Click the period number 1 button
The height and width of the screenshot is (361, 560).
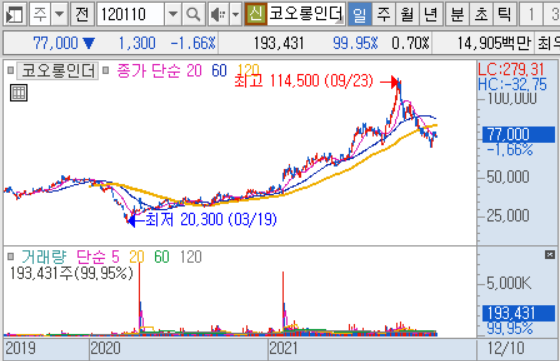(x=531, y=15)
